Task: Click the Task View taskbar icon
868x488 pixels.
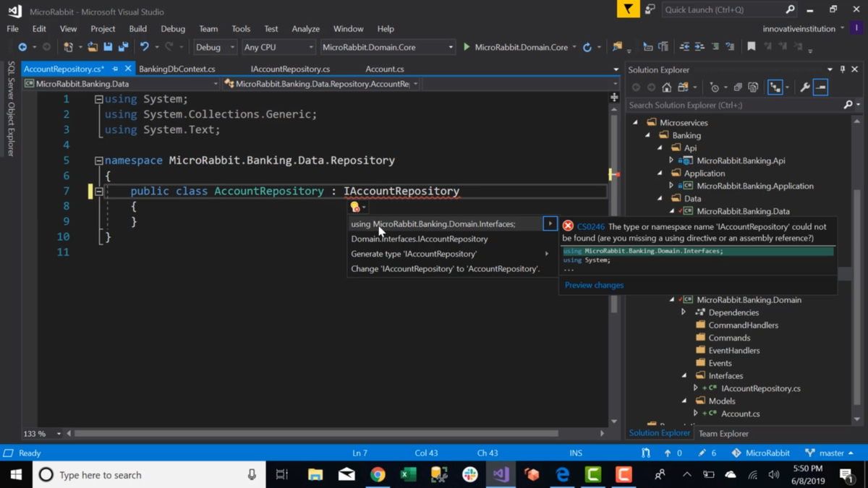Action: (x=281, y=474)
